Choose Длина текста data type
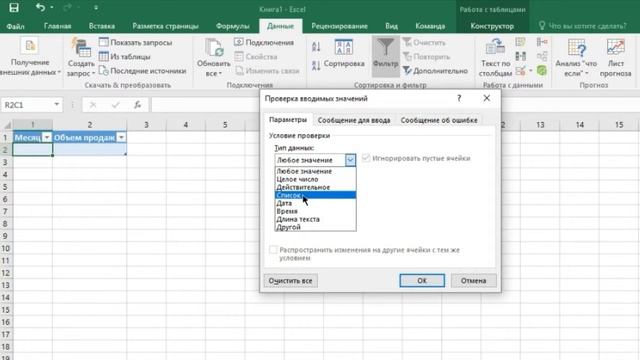Viewport: 640px width, 360px height. [x=315, y=219]
